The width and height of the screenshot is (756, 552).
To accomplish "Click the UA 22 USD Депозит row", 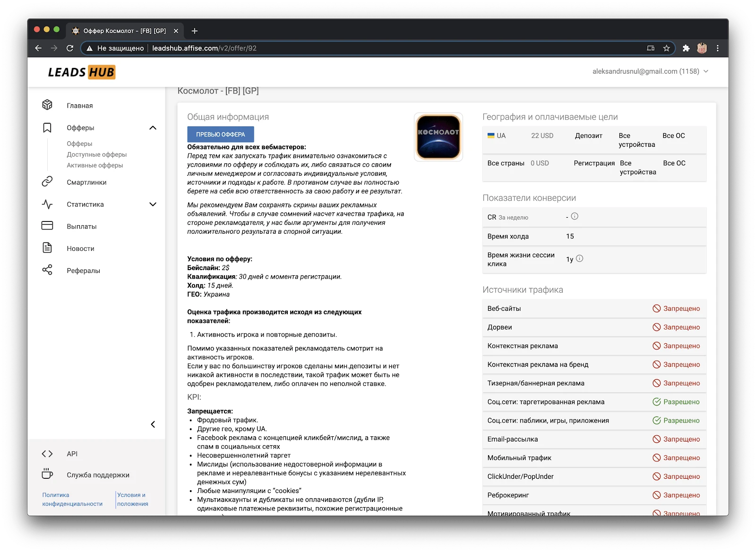I will click(594, 140).
